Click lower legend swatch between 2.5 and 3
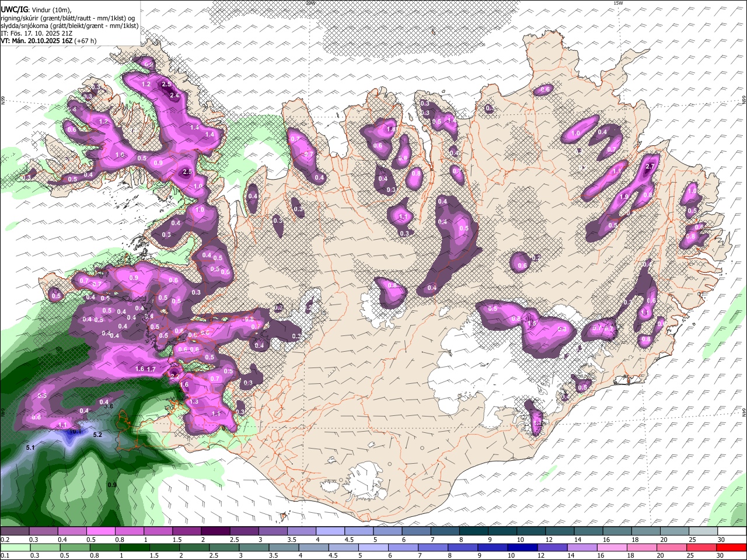The height and width of the screenshot is (560, 747). 224,548
